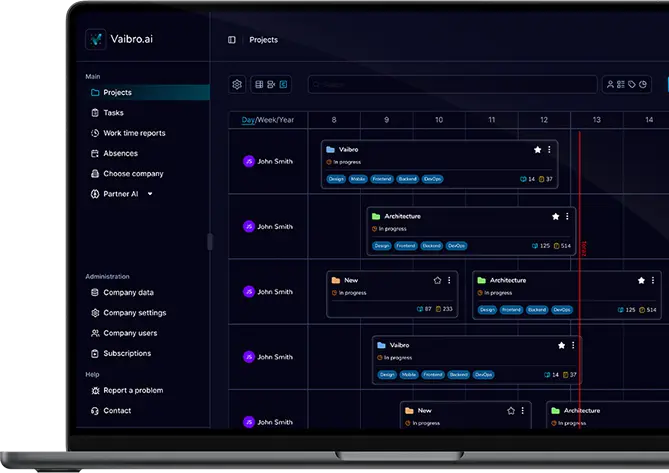Expand the Partner AI dropdown arrow
The height and width of the screenshot is (473, 669).
click(x=150, y=194)
